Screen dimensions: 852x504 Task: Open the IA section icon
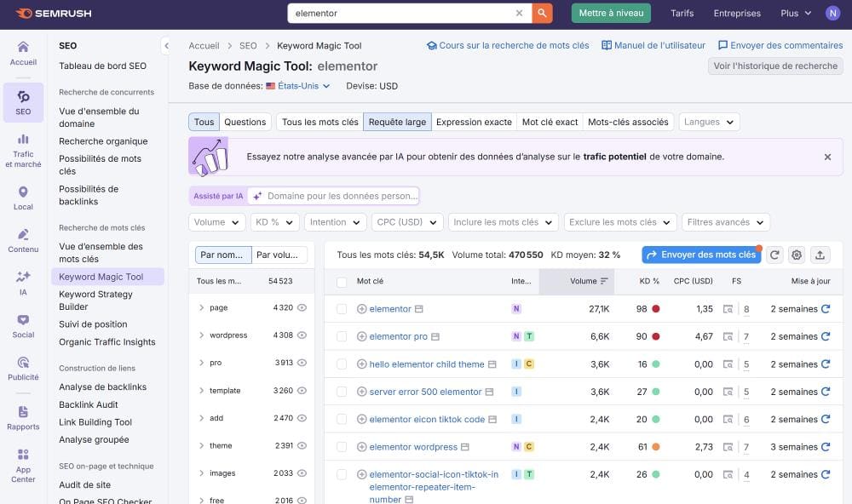23,283
